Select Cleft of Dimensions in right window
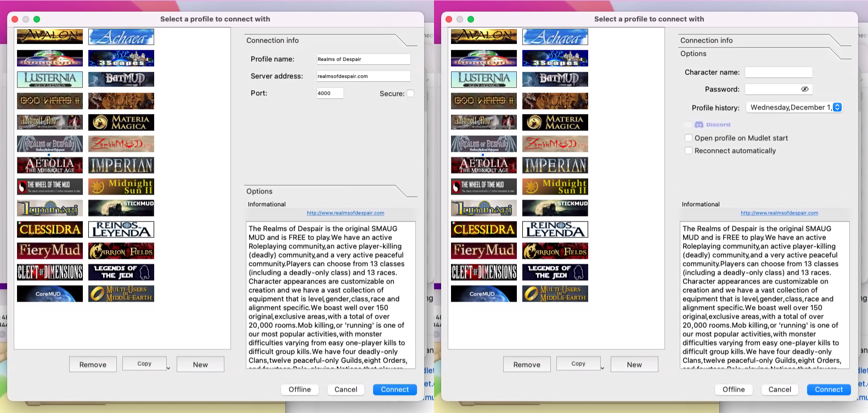Screen dimensions: 868x413 coord(484,272)
